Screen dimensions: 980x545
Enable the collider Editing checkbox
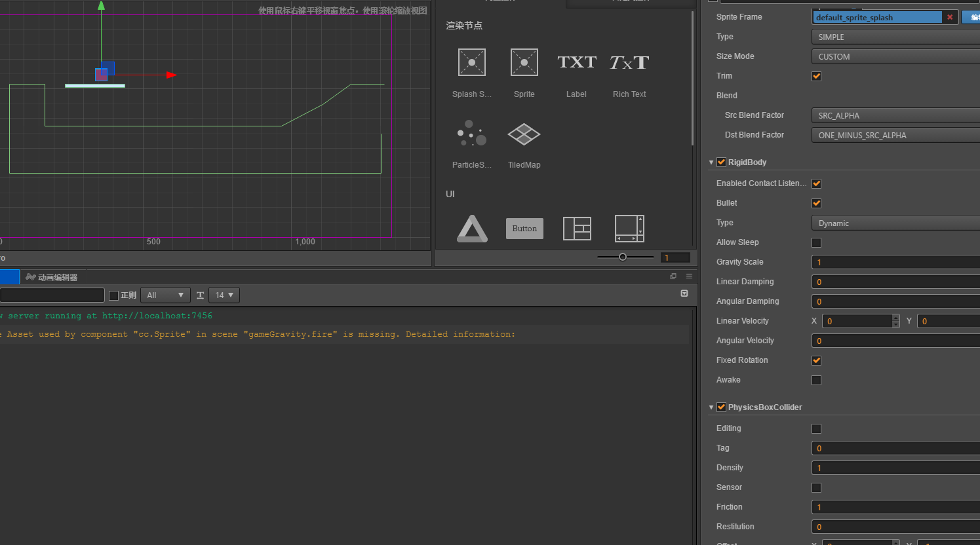pos(817,428)
